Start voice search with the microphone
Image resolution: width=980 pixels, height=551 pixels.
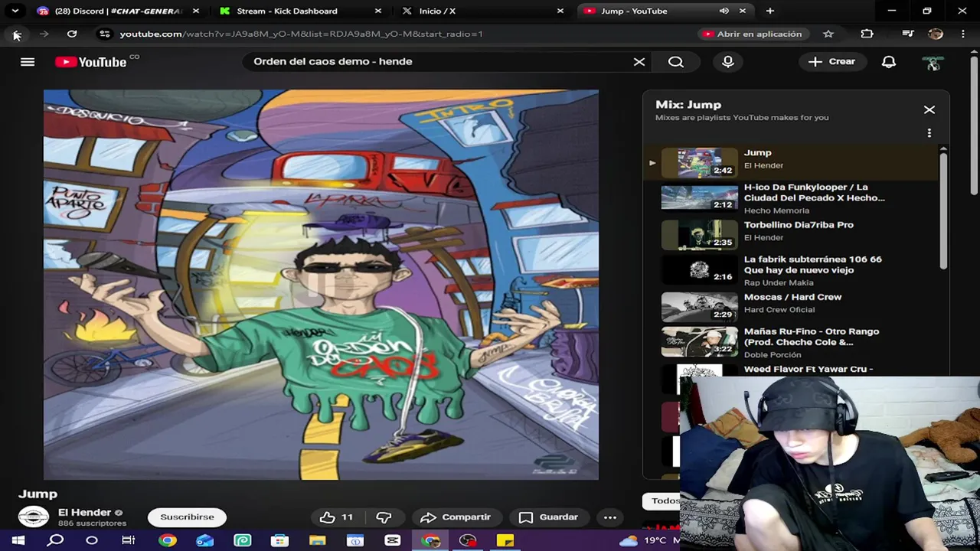pyautogui.click(x=728, y=62)
